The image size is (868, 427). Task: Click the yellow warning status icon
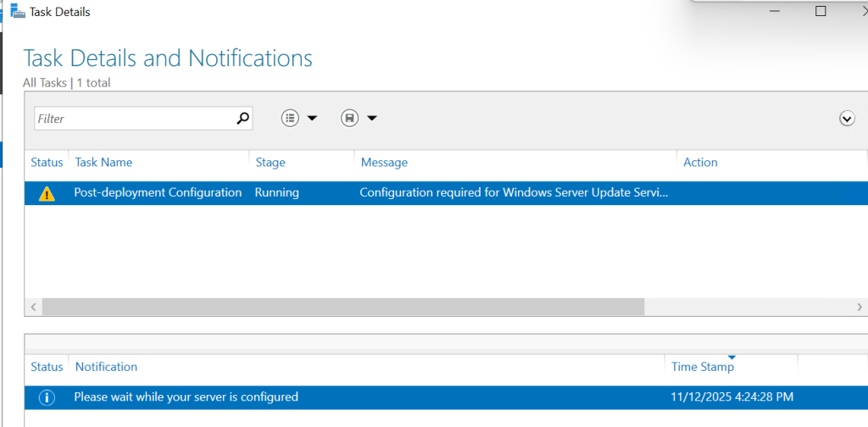pyautogui.click(x=47, y=193)
